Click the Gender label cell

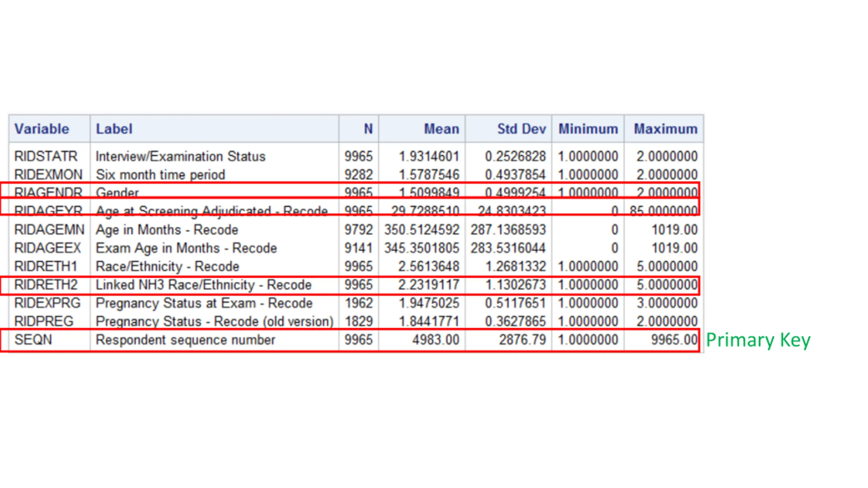coord(117,192)
